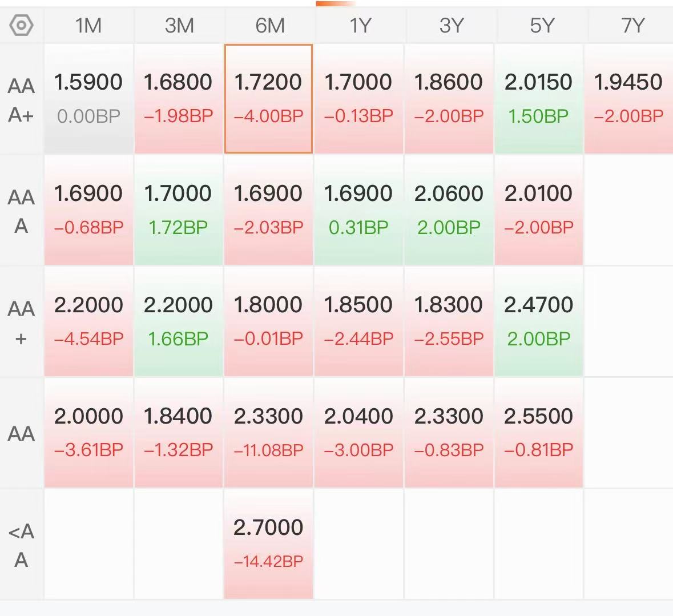673x616 pixels.
Task: Open the AA+ 5Y cell 2.4700
Action: point(539,321)
